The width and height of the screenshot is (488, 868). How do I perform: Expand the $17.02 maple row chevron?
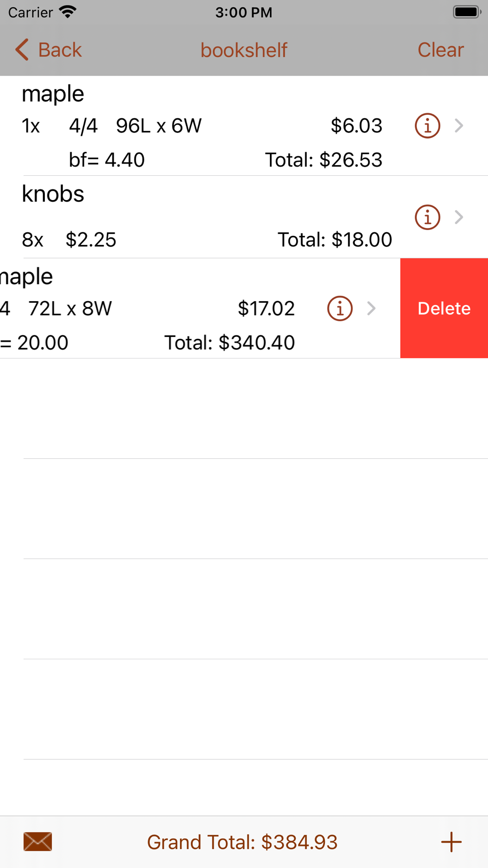371,309
